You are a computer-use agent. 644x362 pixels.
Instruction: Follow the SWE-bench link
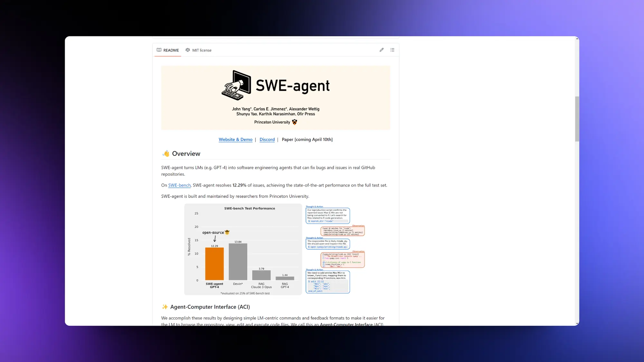pos(179,185)
